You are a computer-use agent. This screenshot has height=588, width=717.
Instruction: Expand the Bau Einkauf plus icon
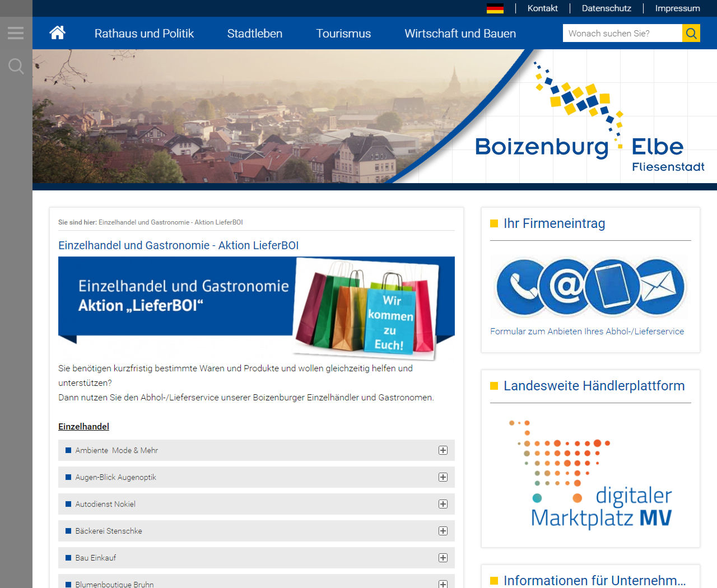pyautogui.click(x=443, y=558)
